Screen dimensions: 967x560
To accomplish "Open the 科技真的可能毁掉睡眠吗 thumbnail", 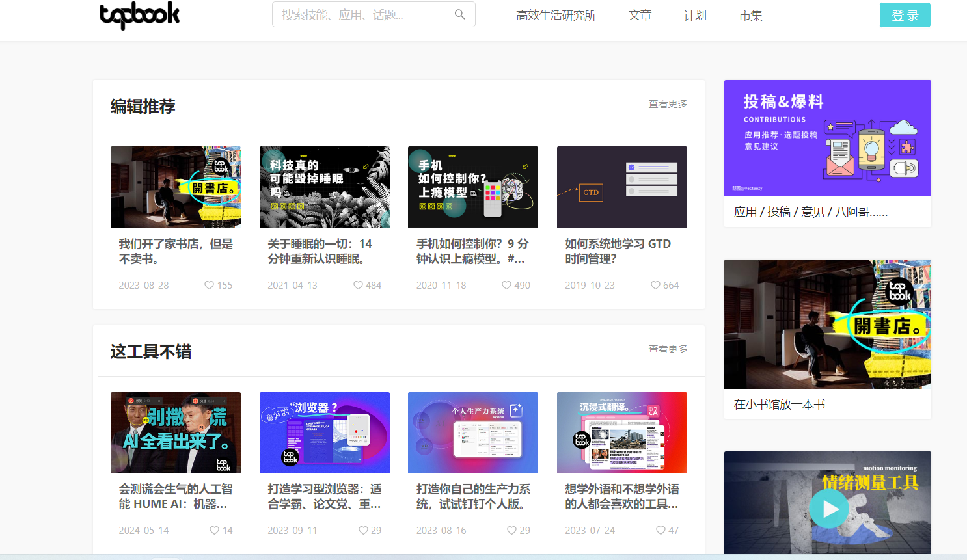I will click(x=325, y=187).
